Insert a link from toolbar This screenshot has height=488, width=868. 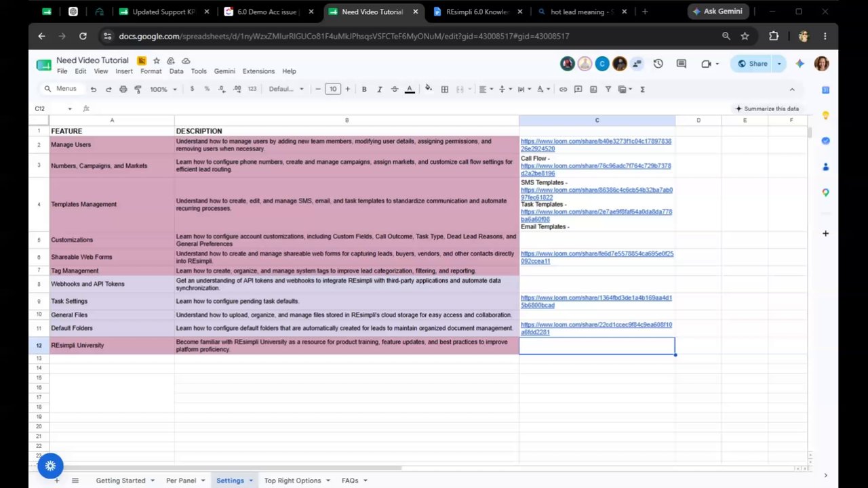[x=563, y=89]
